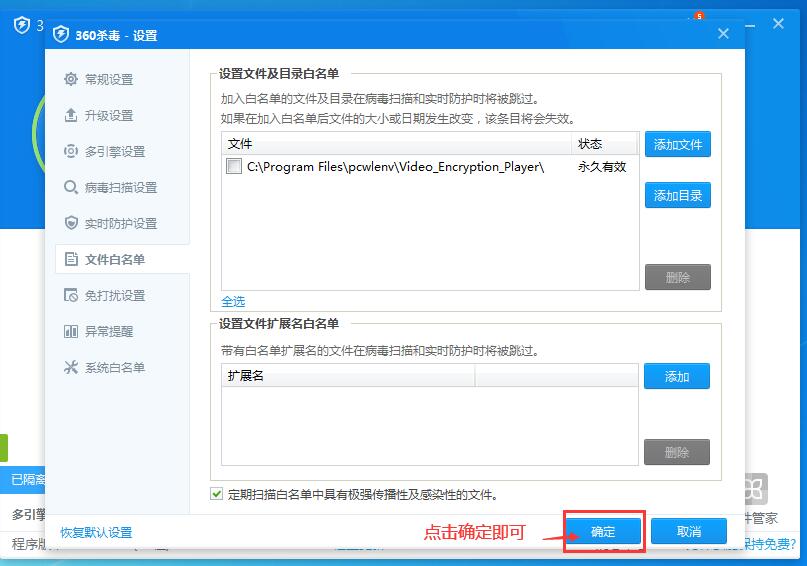This screenshot has height=566, width=807.
Task: Check the Video_Encryption_Player whitelist entry checkbox
Action: (234, 166)
